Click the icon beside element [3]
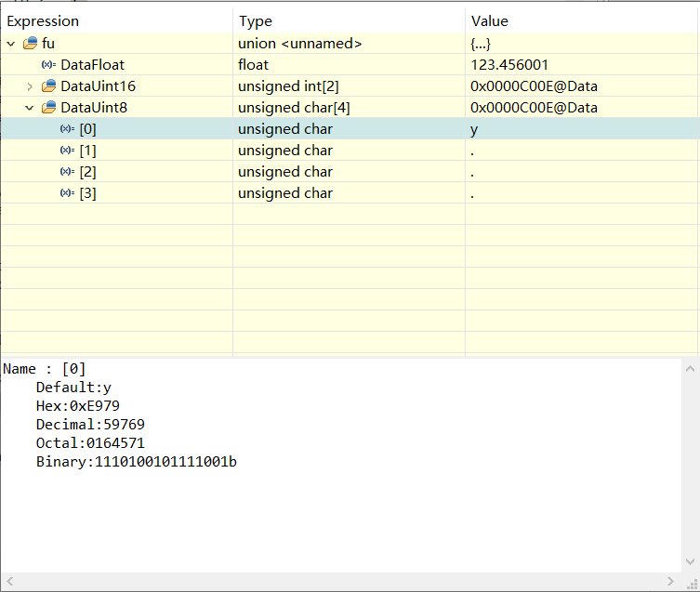Image resolution: width=700 pixels, height=592 pixels. (68, 193)
